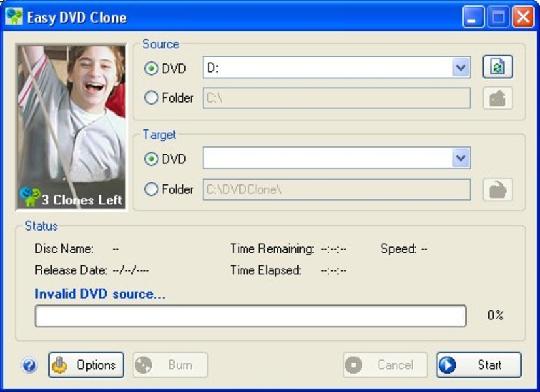Click the source folder path field C:\
The width and height of the screenshot is (540, 392).
337,98
